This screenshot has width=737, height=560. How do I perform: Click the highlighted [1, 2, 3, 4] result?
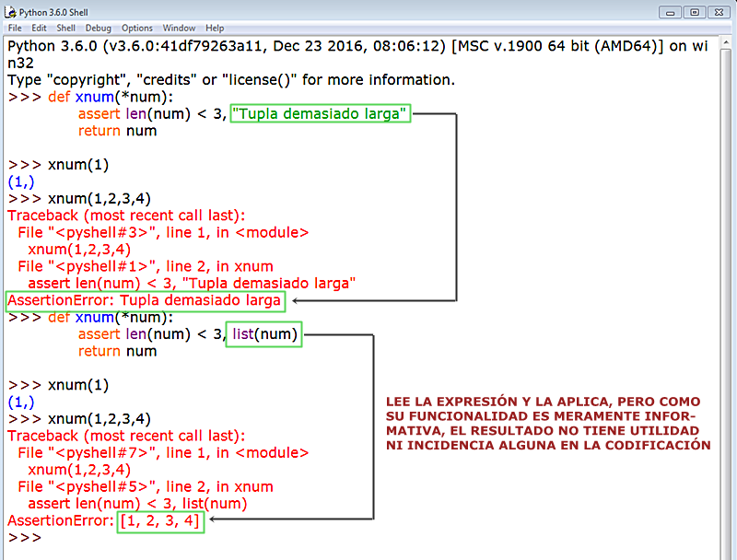point(160,520)
